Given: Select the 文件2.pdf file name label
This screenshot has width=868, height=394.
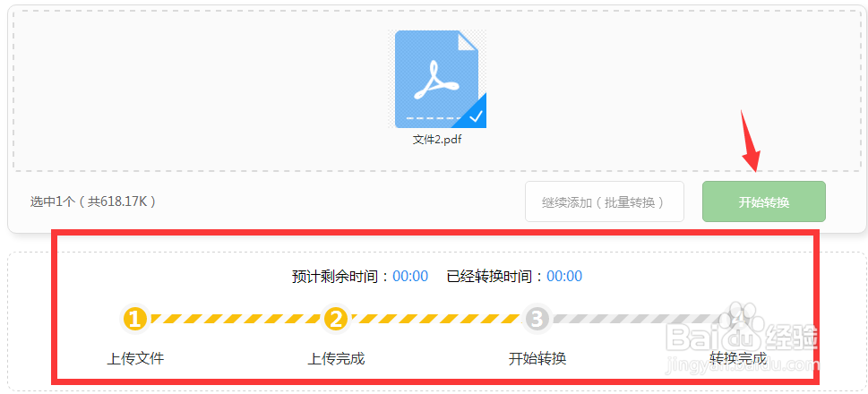Looking at the screenshot, I should coord(437,140).
